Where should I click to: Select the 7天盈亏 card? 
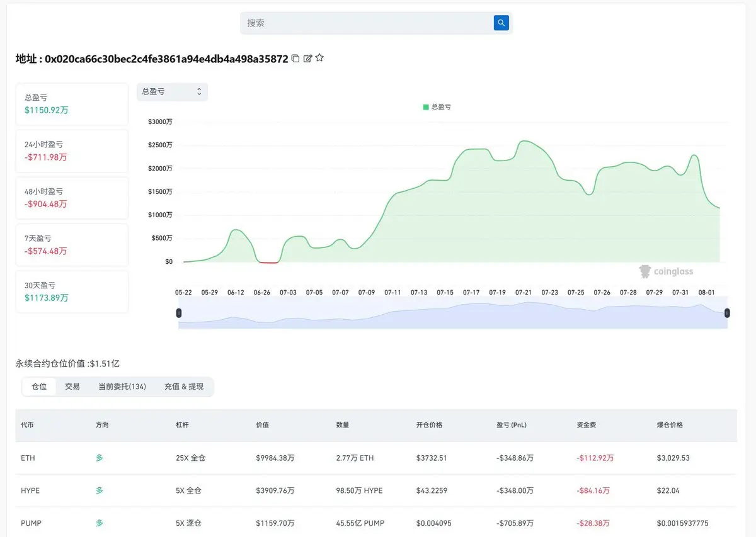72,245
